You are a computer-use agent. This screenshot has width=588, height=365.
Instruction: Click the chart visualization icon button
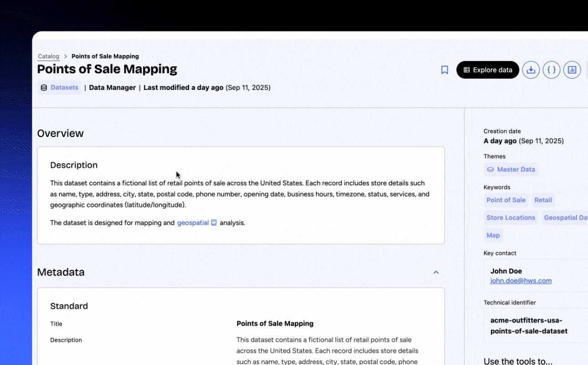click(x=572, y=70)
